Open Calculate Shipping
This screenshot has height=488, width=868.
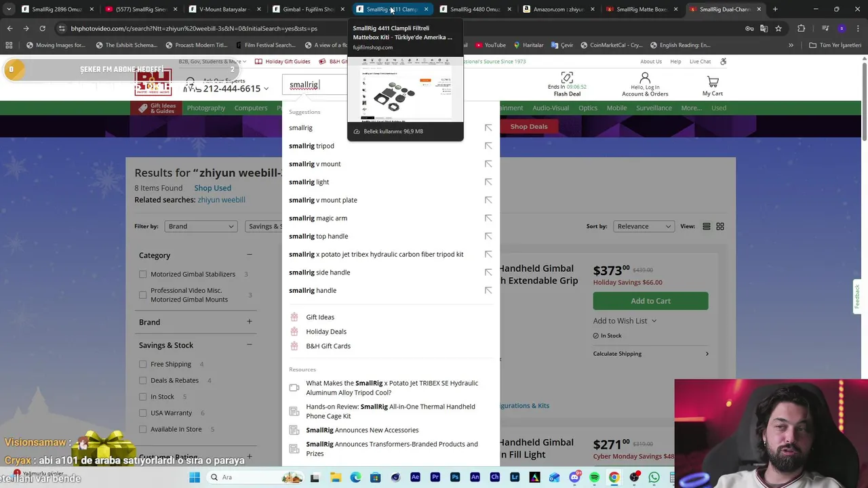pos(651,354)
